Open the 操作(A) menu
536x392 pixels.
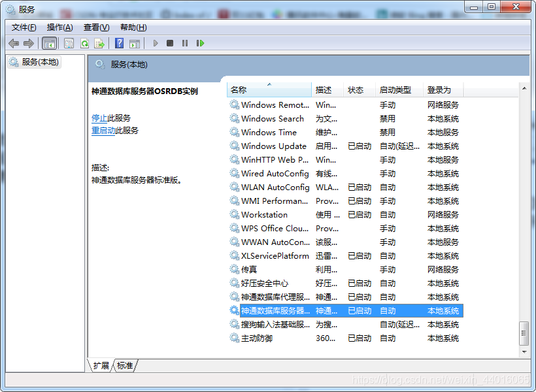point(60,27)
